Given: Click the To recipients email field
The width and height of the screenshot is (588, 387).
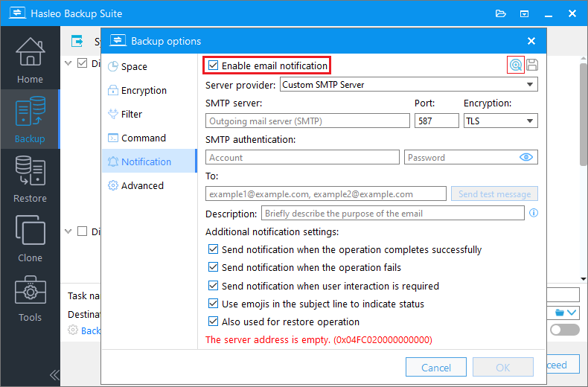Looking at the screenshot, I should [326, 194].
